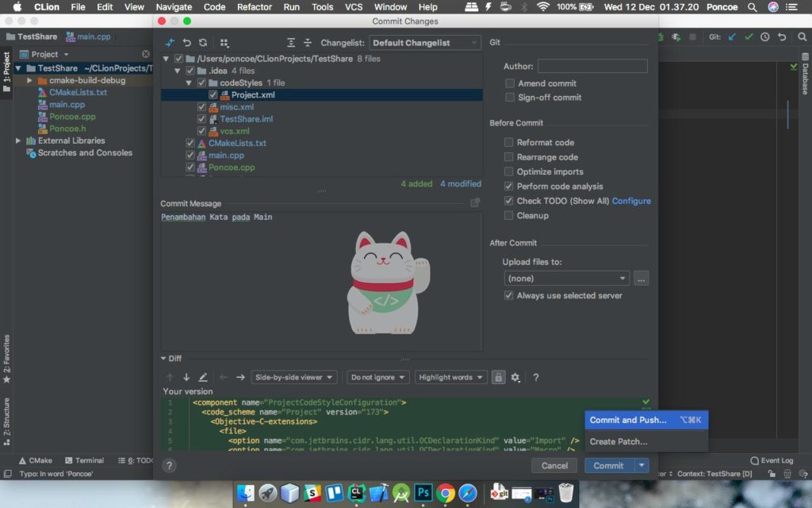Click the Commit button

coord(610,465)
